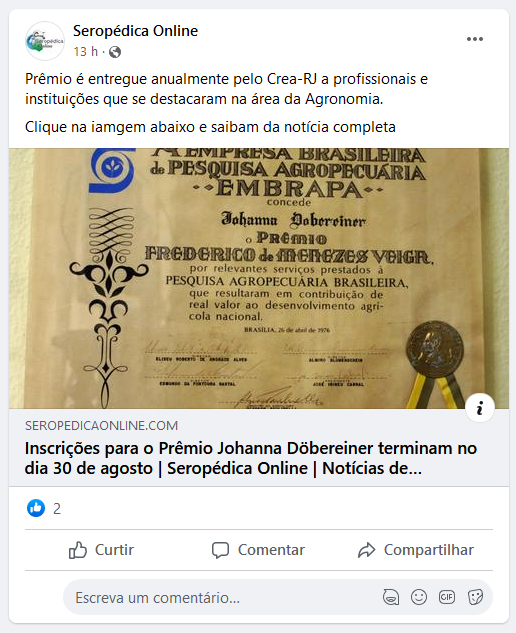The height and width of the screenshot is (633, 516).
Task: Open the seropedicaonline.com domain link
Action: [101, 425]
